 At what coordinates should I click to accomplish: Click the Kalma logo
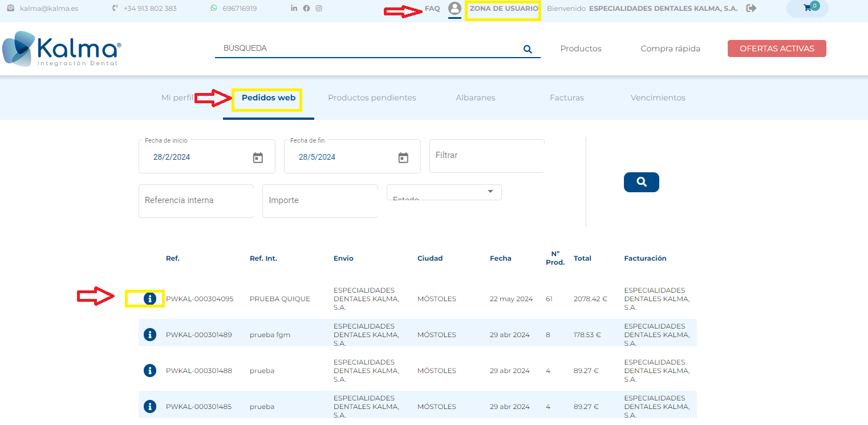click(x=62, y=49)
